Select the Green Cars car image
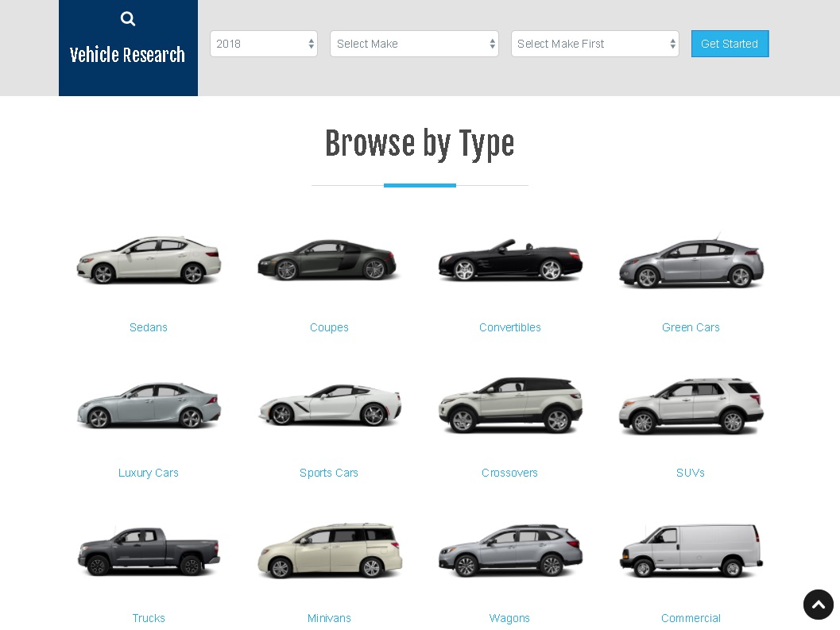 691,262
